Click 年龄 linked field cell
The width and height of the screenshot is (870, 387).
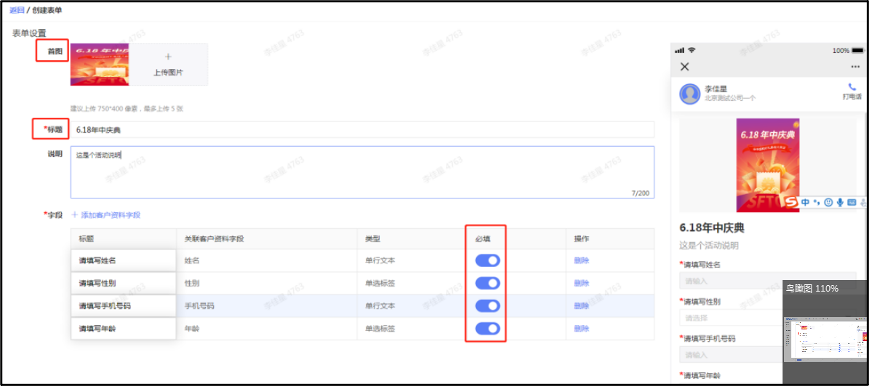[193, 329]
